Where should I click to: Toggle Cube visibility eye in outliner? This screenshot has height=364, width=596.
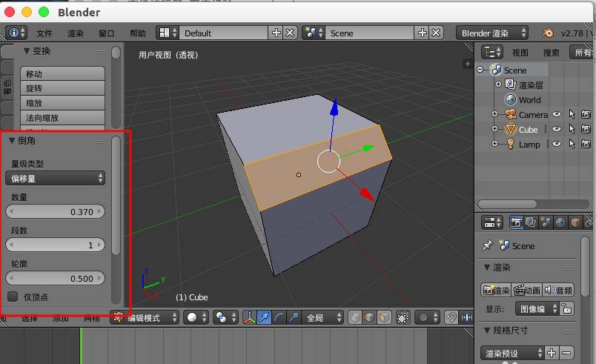click(x=557, y=129)
